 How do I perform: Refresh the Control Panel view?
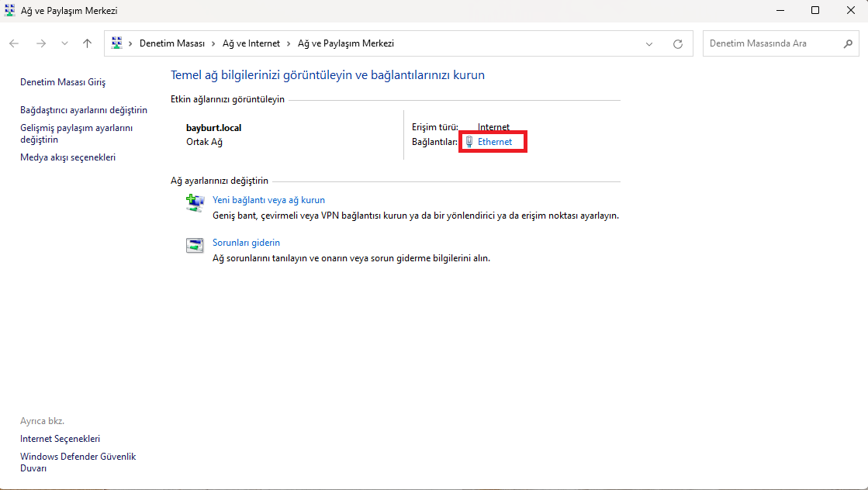coord(678,44)
